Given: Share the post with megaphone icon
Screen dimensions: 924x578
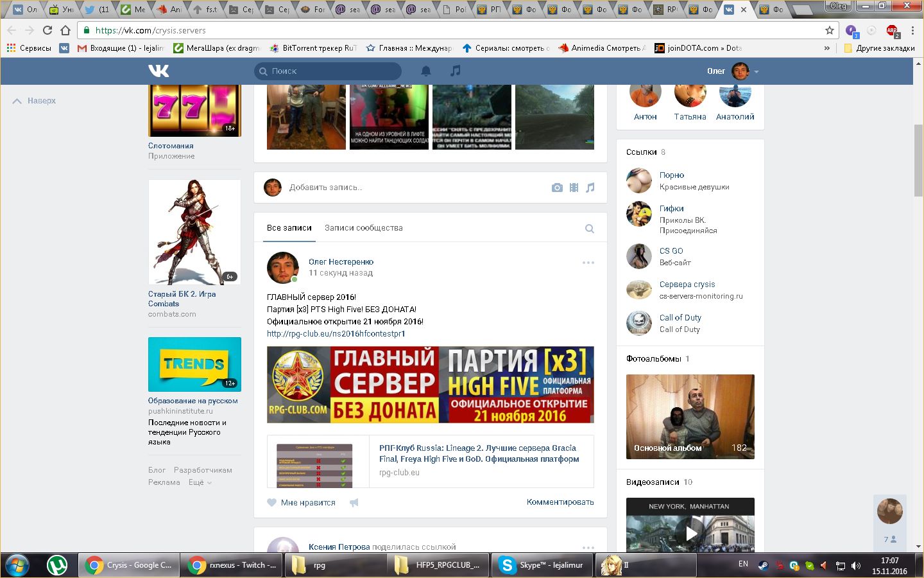Looking at the screenshot, I should point(354,503).
